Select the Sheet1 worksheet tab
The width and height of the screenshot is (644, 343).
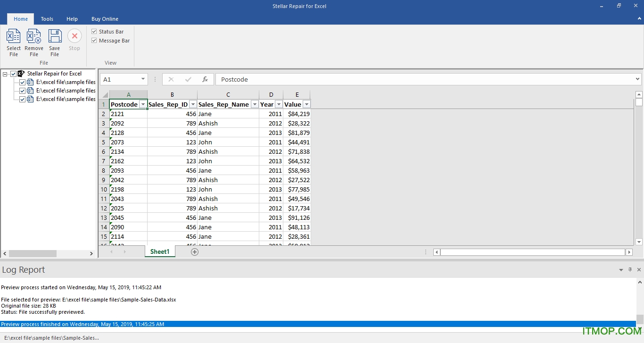(x=160, y=251)
